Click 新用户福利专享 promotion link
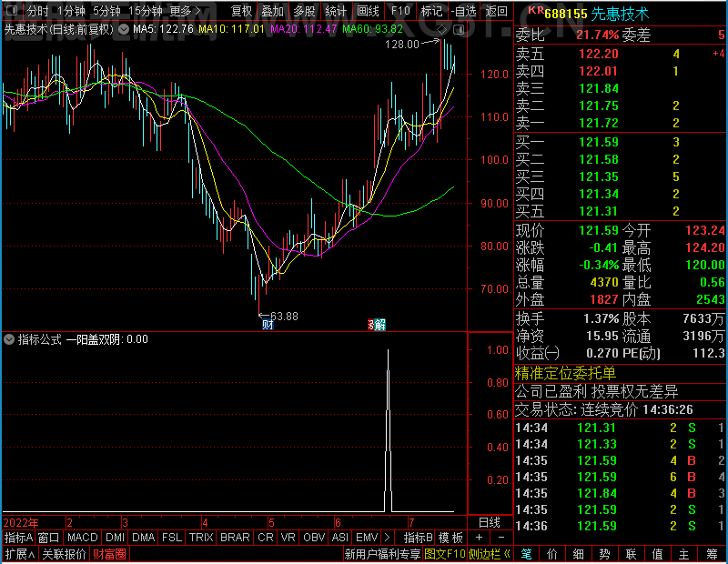 pyautogui.click(x=382, y=554)
